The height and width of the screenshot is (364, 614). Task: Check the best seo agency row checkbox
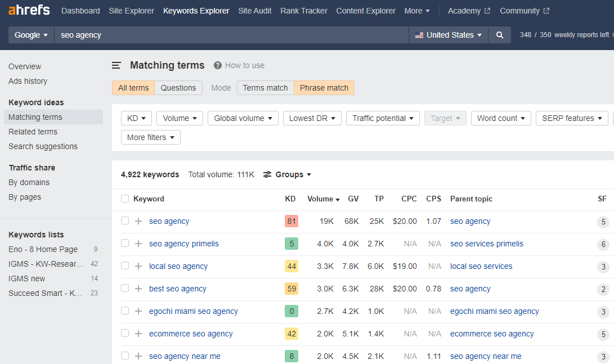coord(125,288)
